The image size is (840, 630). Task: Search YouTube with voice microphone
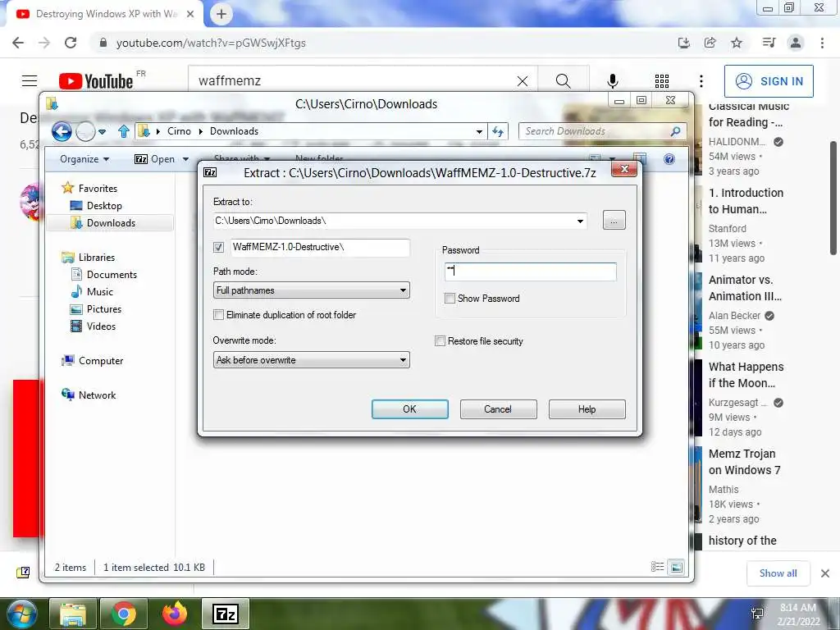(613, 81)
